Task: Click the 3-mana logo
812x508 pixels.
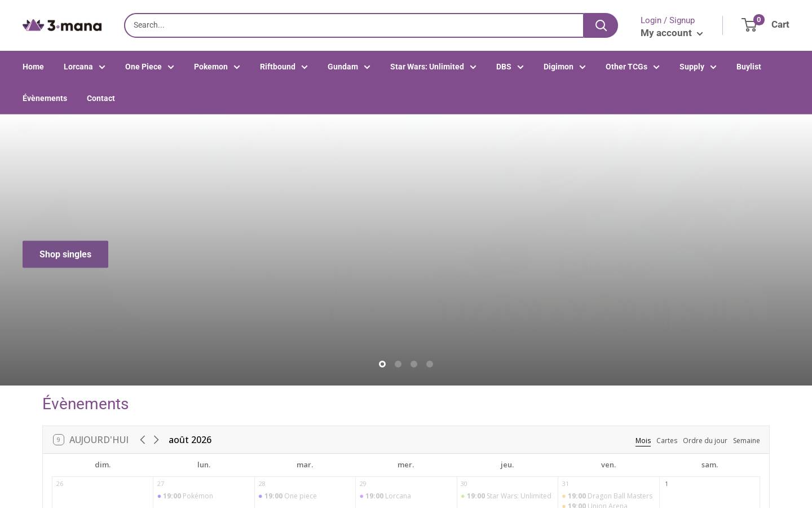Action: pyautogui.click(x=62, y=25)
